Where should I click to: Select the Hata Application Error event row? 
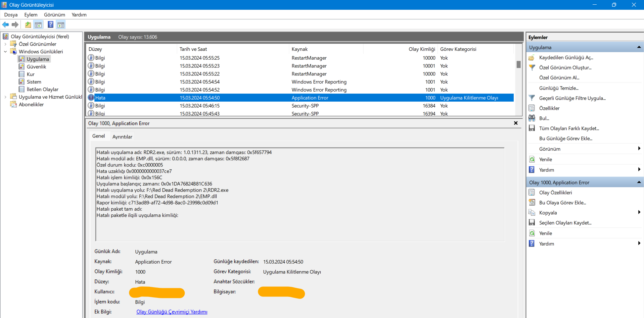tap(300, 98)
